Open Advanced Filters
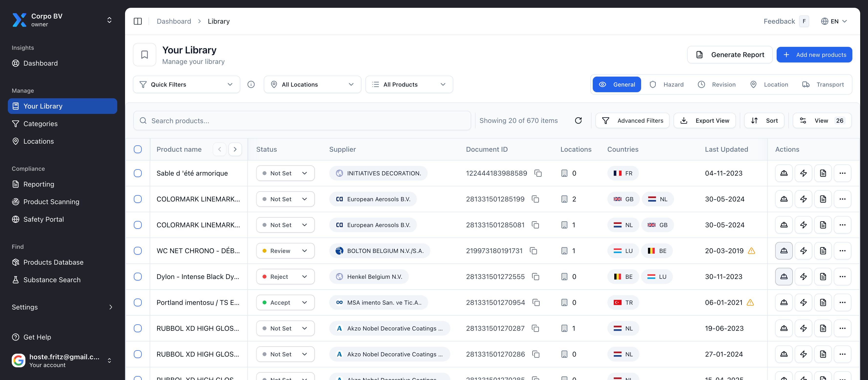Image resolution: width=868 pixels, height=380 pixels. 633,120
